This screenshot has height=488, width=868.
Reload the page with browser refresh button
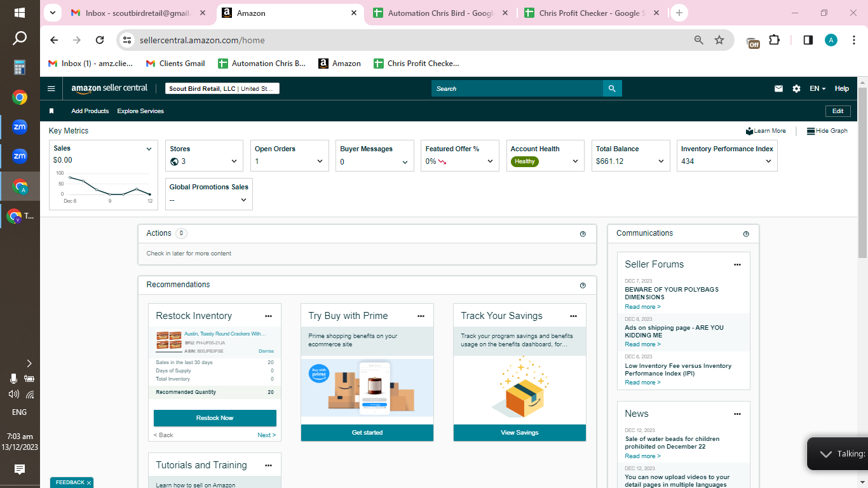click(100, 40)
